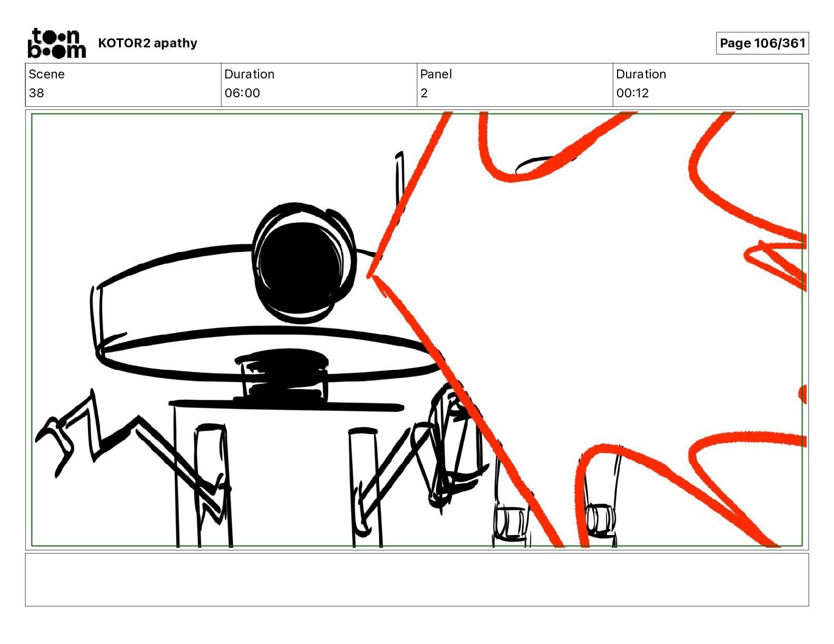Click the storyboard panel drawing

point(417,330)
